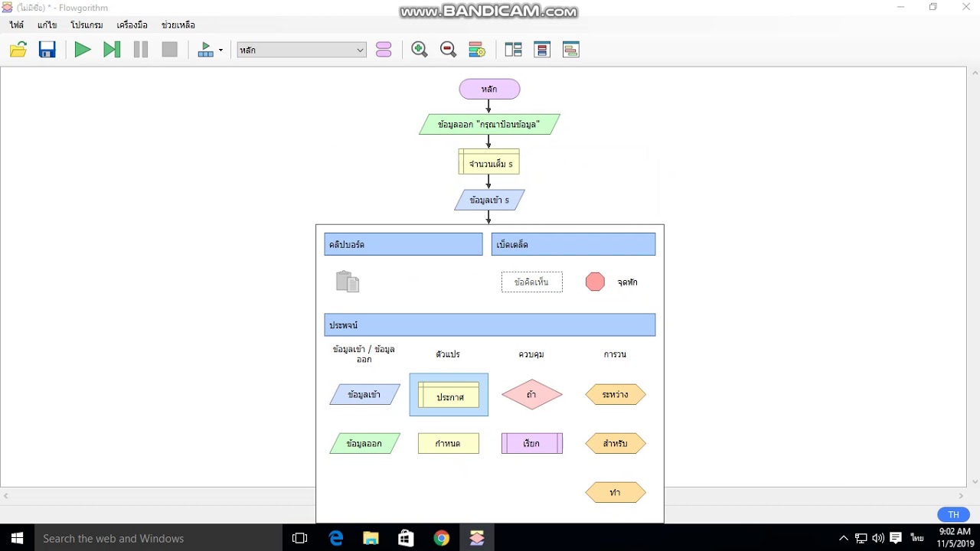Screen dimensions: 980x551
Task: Open File Explorer from the taskbar
Action: tap(371, 538)
